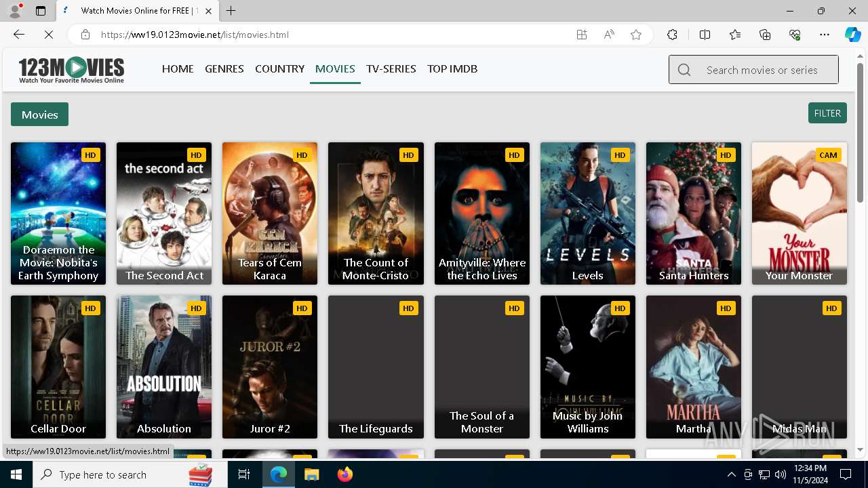Open the Windows Start menu
The width and height of the screenshot is (868, 488).
pos(16,474)
